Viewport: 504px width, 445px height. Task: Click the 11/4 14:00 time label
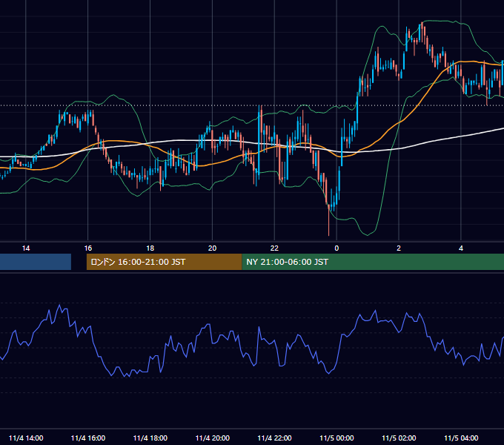click(26, 438)
